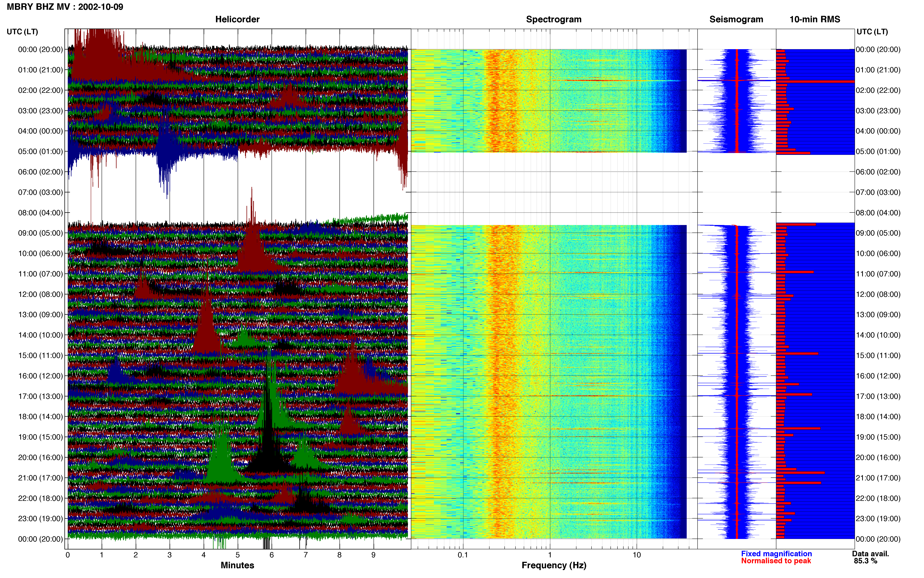Click the 'Frequency (Hz)' x-axis label
Viewport: 924px width, 578px height.
point(554,565)
